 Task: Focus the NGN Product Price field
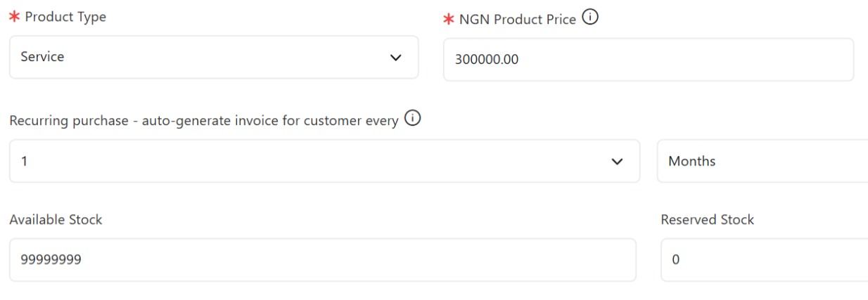click(648, 60)
